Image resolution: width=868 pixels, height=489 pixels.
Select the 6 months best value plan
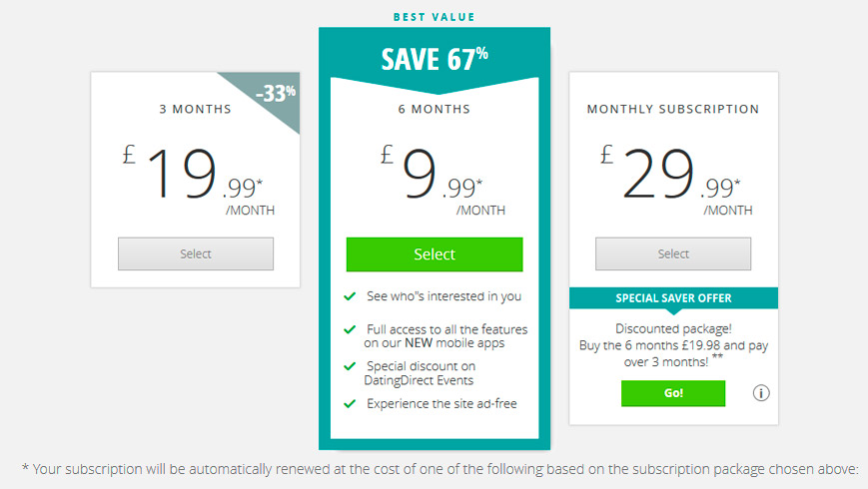[434, 254]
